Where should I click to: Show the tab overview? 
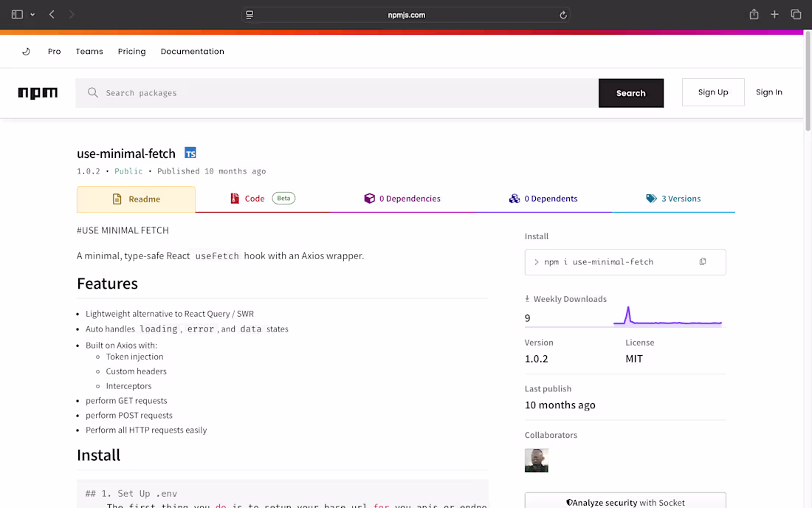click(796, 15)
